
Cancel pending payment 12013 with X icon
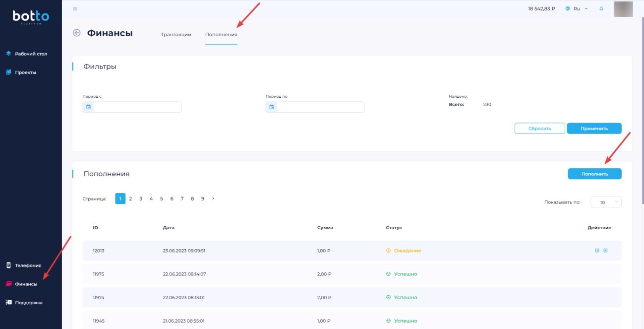click(x=605, y=251)
